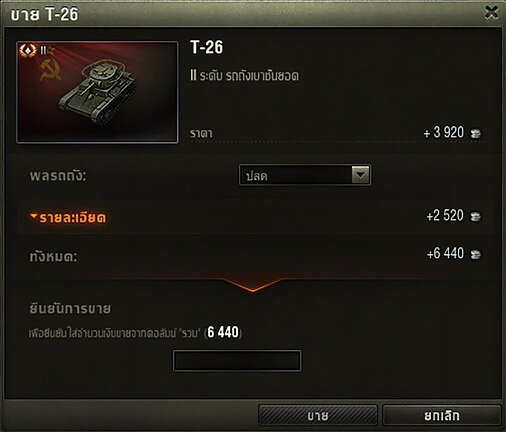This screenshot has height=432, width=506.
Task: Click the ขาย sell button
Action: [318, 415]
